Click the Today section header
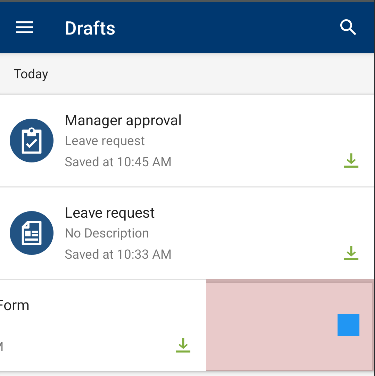The width and height of the screenshot is (375, 376). point(187,74)
